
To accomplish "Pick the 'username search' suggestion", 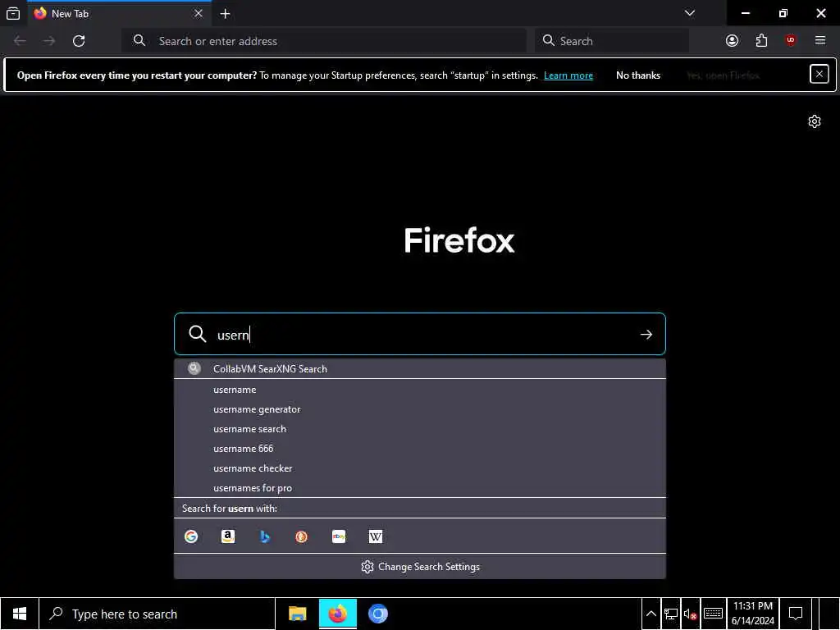I will click(420, 429).
